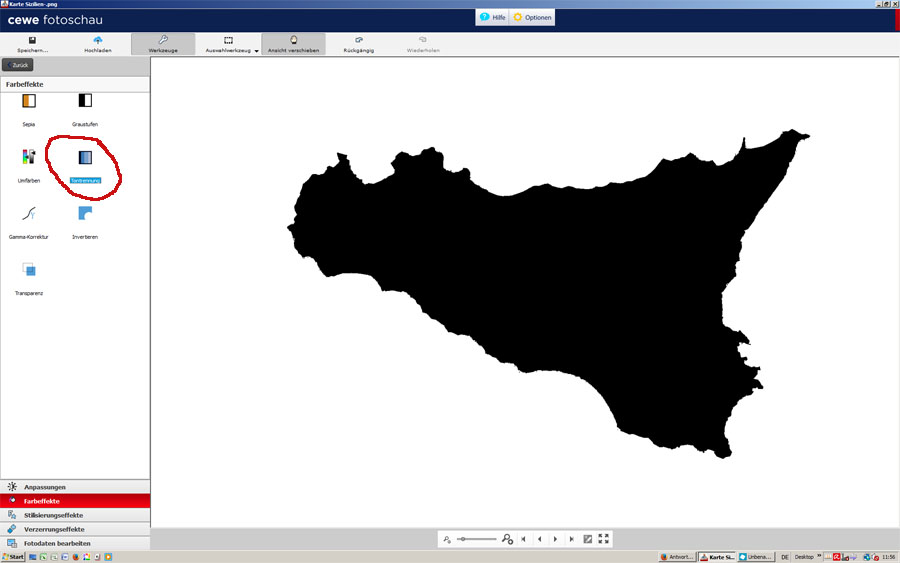
Task: Apply the Graustufen effect
Action: [85, 101]
